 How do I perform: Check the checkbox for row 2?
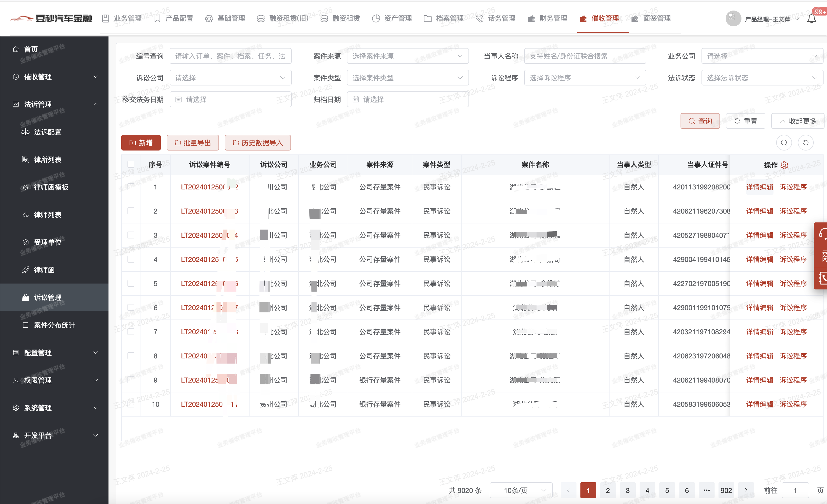point(131,211)
